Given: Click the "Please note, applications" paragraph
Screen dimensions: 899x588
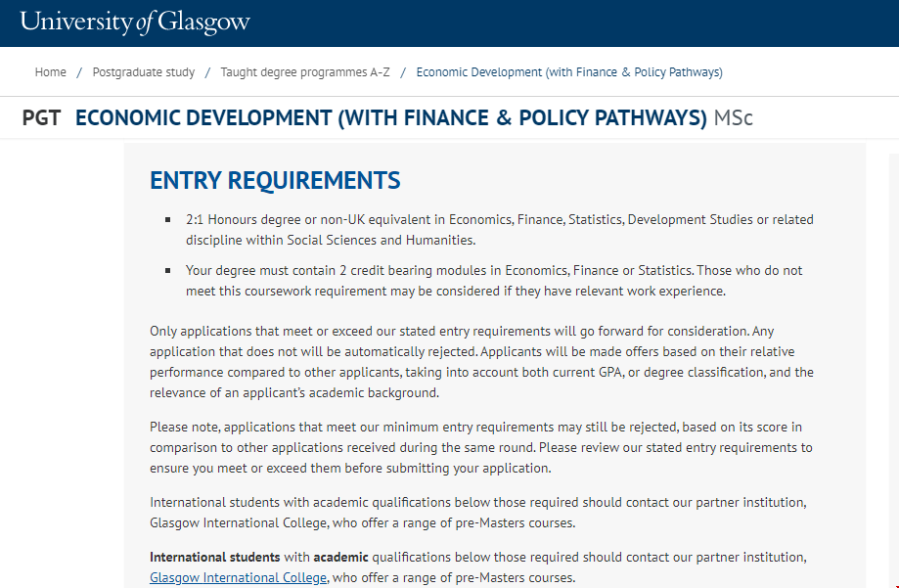Looking at the screenshot, I should [x=479, y=447].
